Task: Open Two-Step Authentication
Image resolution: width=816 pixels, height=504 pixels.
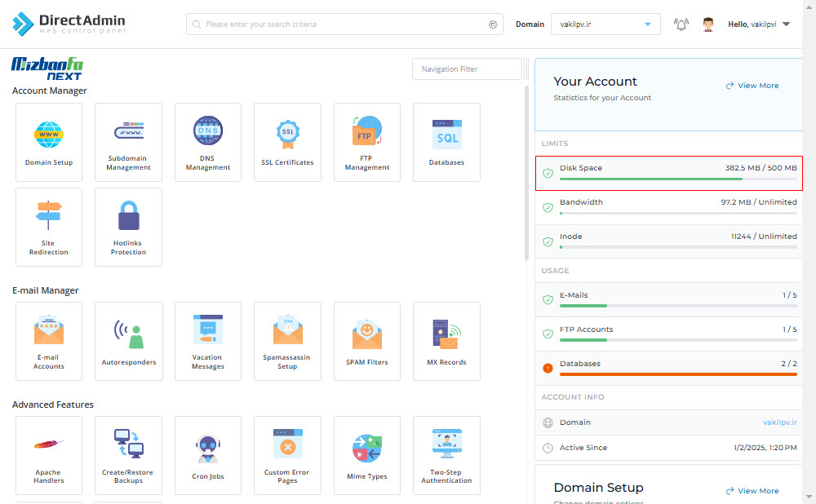Action: [446, 455]
